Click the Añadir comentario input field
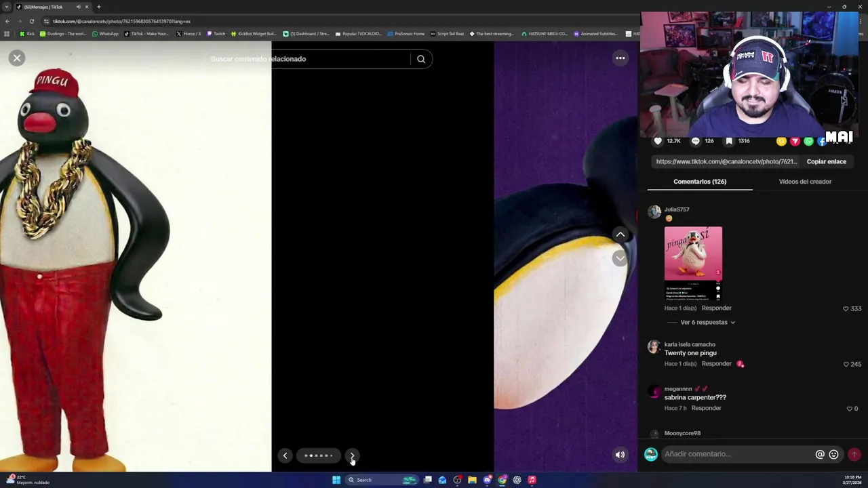 (x=738, y=454)
